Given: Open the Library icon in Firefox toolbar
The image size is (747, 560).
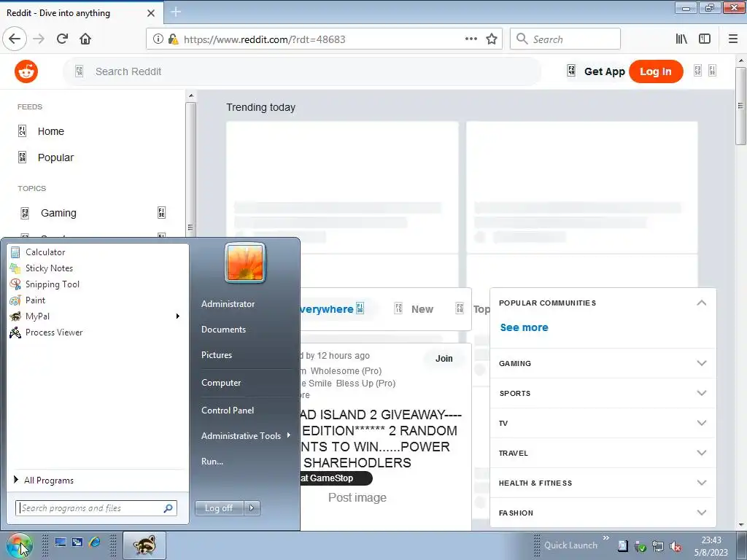Looking at the screenshot, I should pos(681,39).
